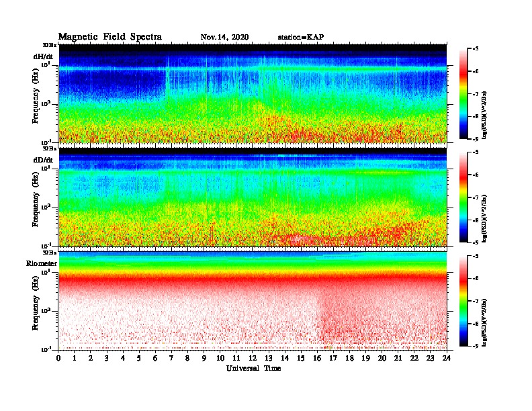Click hour "19" on the time axis
The width and height of the screenshot is (532, 411).
[365, 358]
